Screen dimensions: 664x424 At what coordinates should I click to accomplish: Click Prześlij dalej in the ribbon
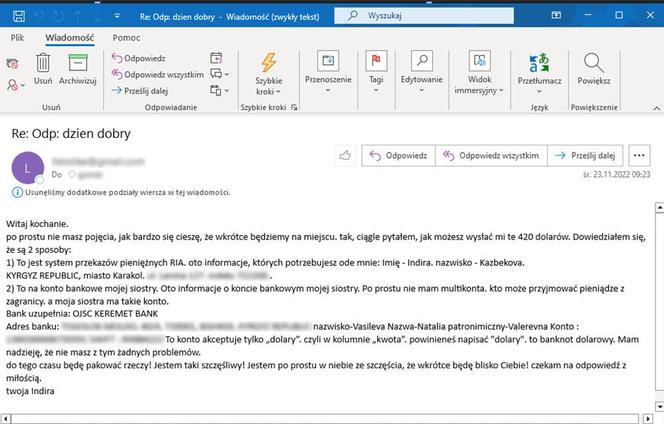click(140, 91)
